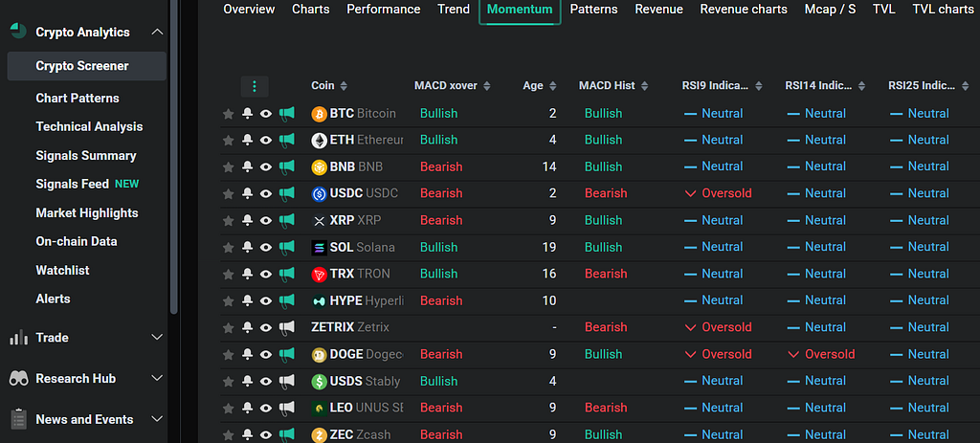This screenshot has height=443, width=980.
Task: Click the TRON coin logo
Action: click(320, 274)
